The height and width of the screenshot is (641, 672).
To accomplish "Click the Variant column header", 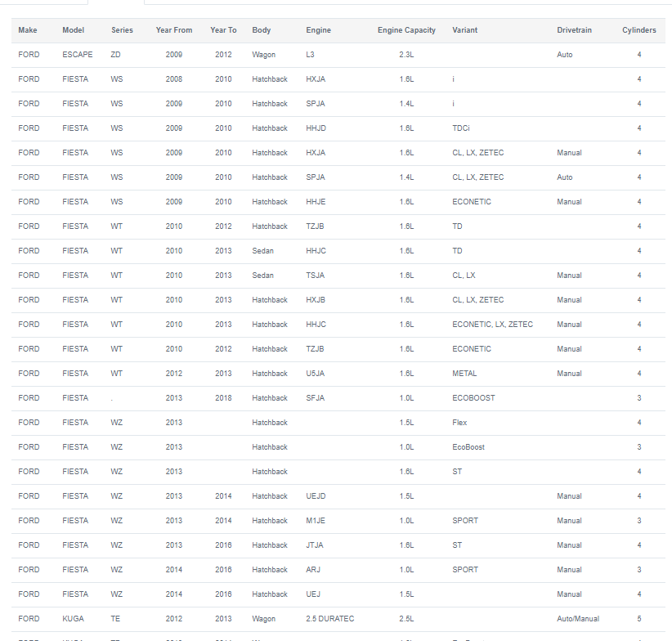I will pos(464,30).
